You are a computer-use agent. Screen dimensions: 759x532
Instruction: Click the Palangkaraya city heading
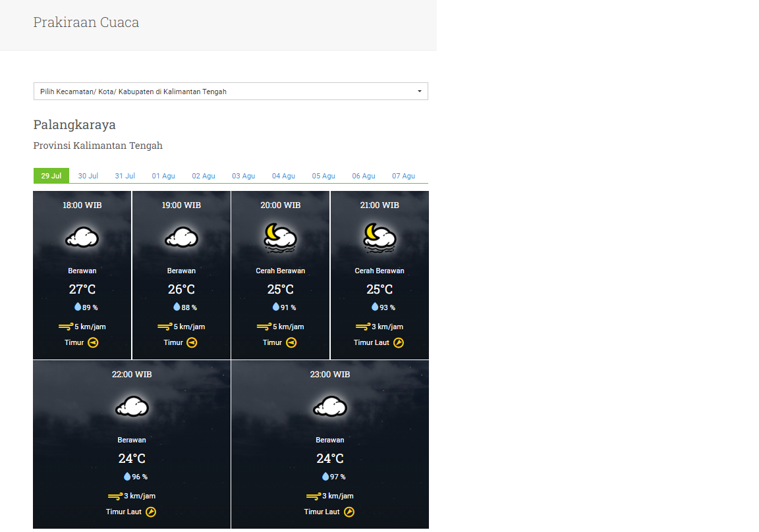74,125
